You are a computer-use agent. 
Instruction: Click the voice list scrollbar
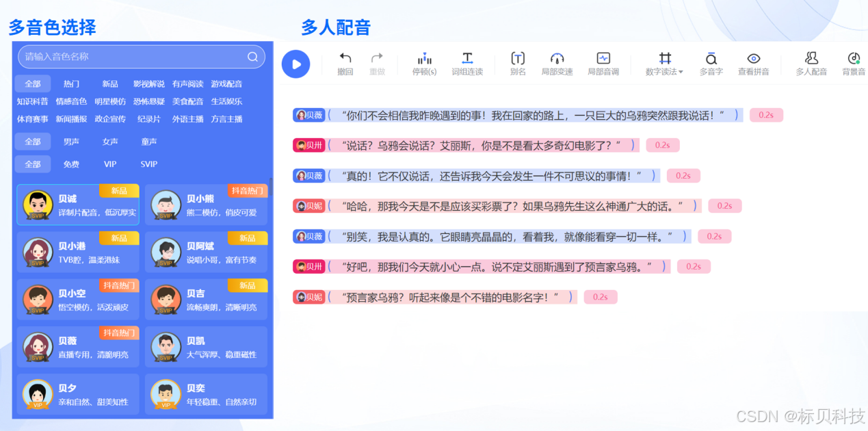point(271,187)
